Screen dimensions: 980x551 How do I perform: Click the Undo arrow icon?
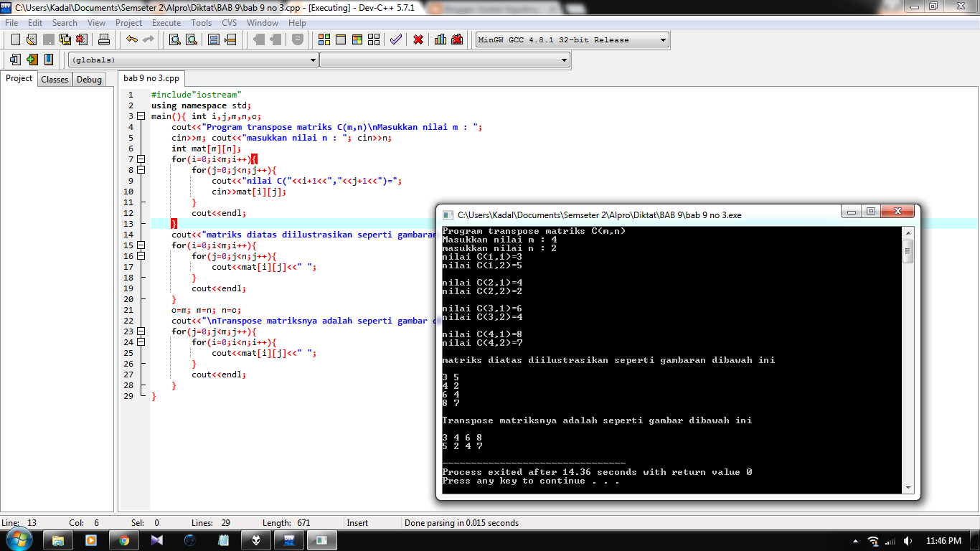[132, 39]
